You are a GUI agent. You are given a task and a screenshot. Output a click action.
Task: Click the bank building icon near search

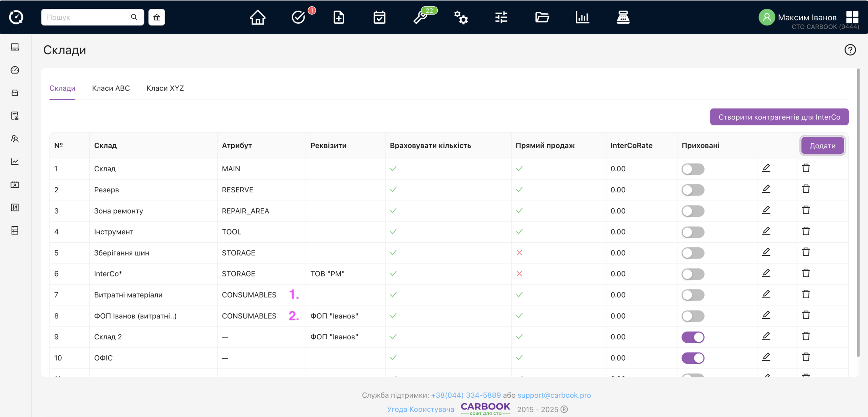click(x=157, y=17)
